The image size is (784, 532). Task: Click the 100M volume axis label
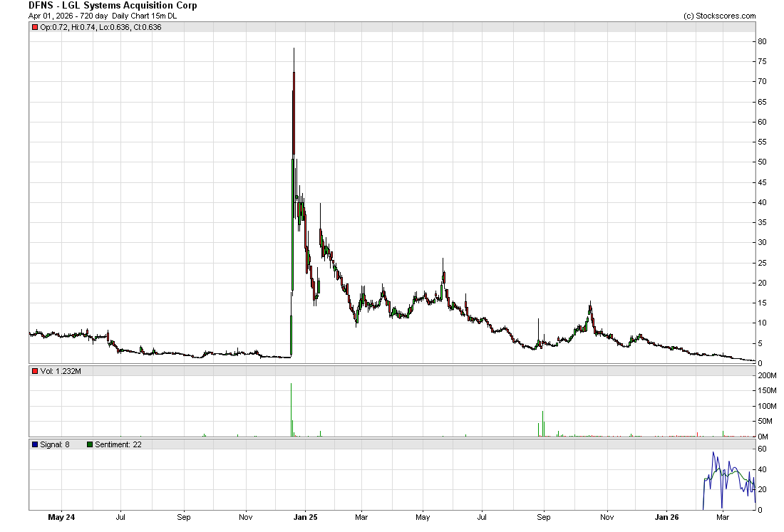[x=768, y=406]
